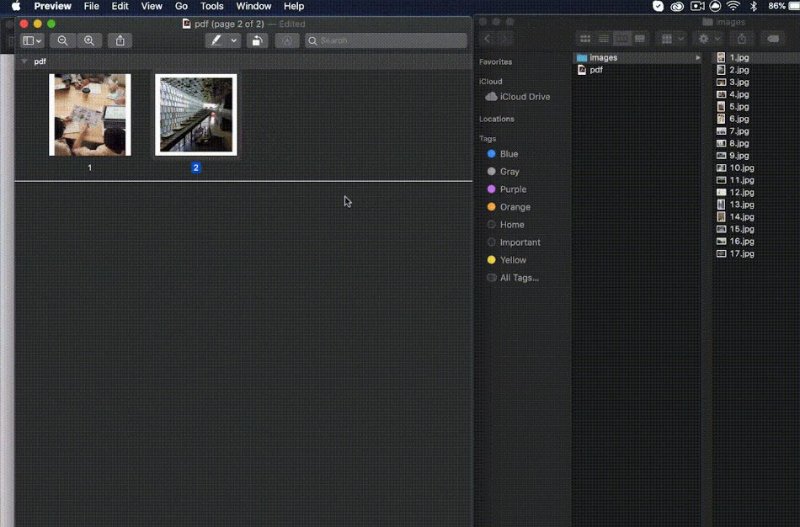Click the rotate page icon in Preview
Viewport: 800px width, 527px height.
[257, 41]
